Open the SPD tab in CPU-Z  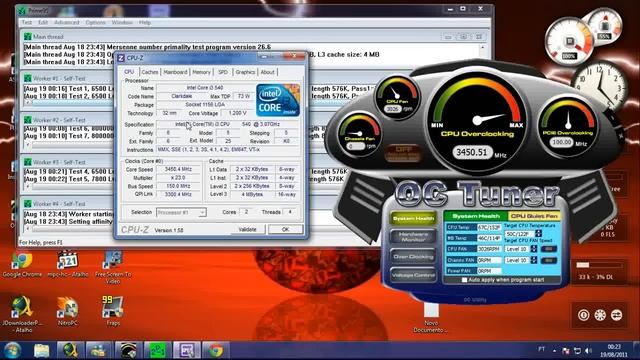(223, 72)
